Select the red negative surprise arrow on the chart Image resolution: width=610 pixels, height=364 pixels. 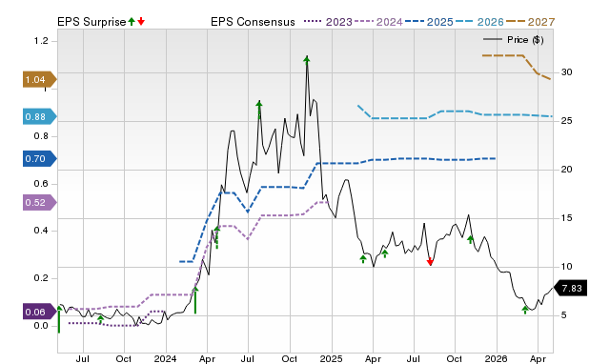[430, 262]
